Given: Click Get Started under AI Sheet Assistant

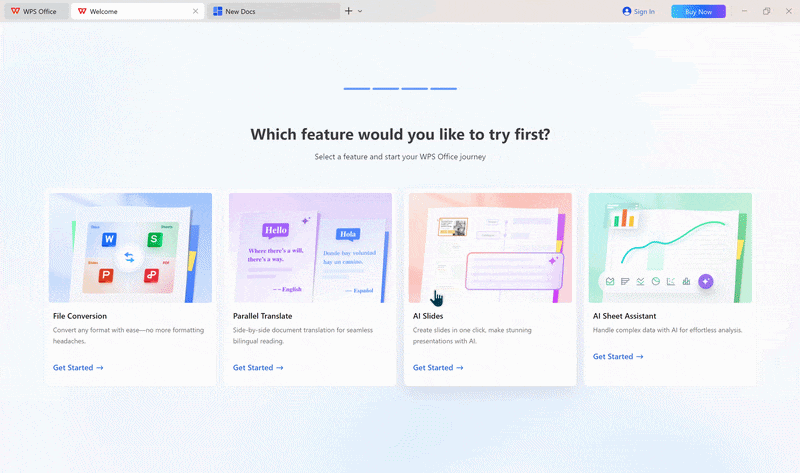Looking at the screenshot, I should point(618,357).
